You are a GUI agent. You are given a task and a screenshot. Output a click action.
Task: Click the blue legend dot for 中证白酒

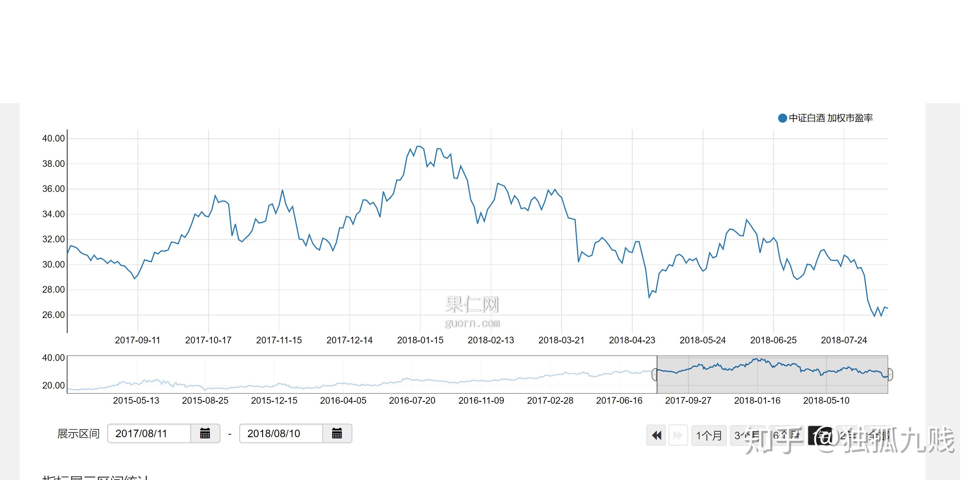point(782,118)
